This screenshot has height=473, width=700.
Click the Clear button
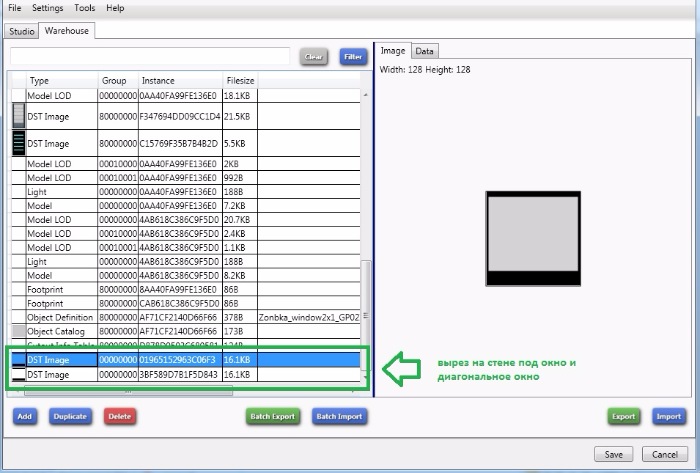314,58
